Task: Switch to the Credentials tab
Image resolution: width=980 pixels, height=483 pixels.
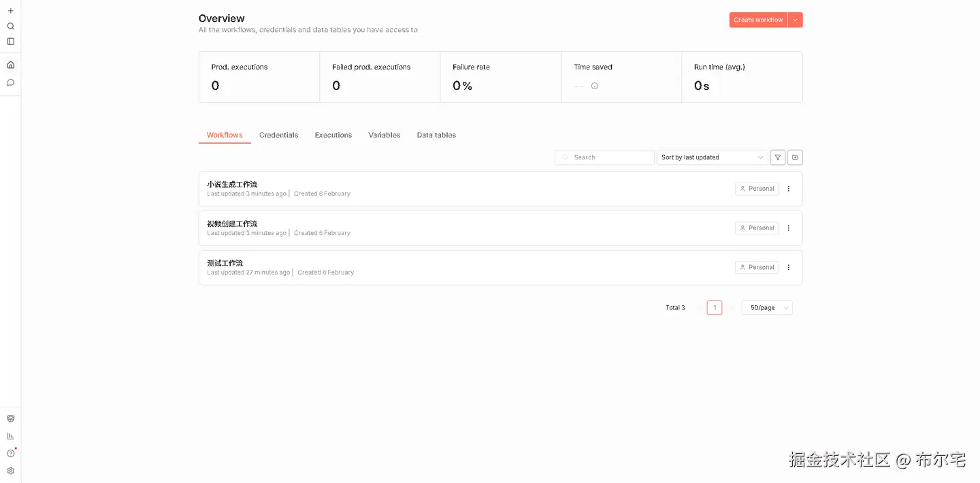Action: [x=278, y=135]
